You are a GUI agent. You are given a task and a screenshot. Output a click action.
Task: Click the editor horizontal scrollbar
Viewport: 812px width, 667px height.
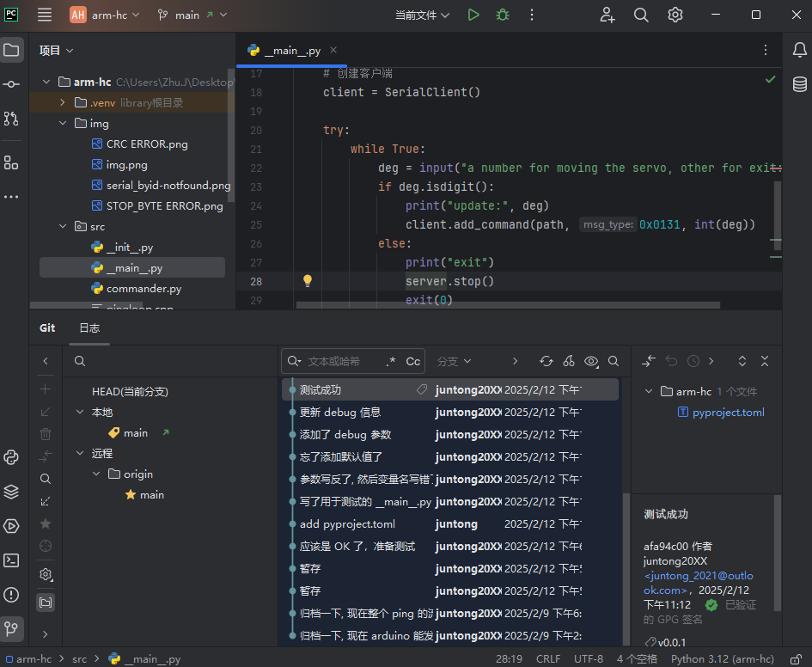508,305
